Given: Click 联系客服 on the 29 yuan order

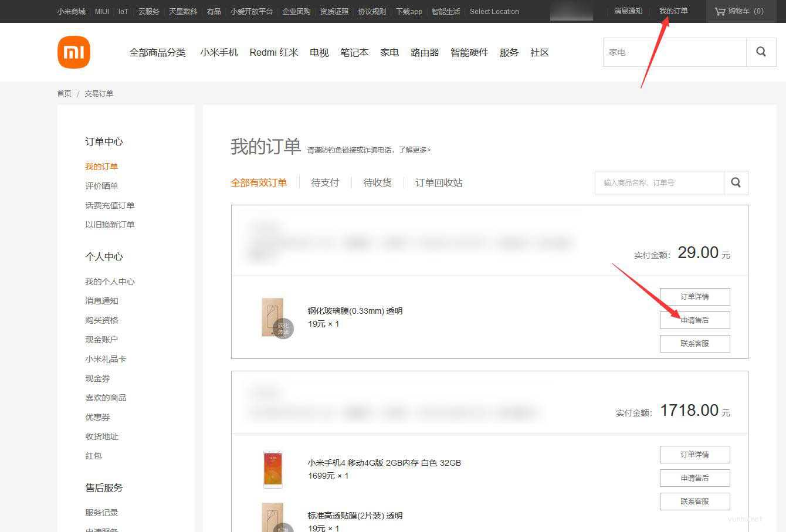Looking at the screenshot, I should [x=694, y=344].
